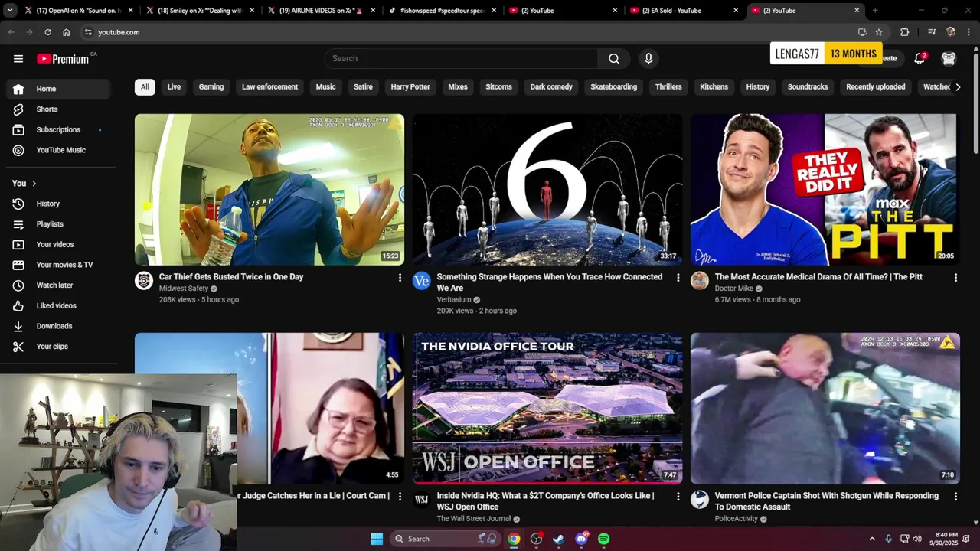Open Your clips in sidebar
Image resolution: width=980 pixels, height=551 pixels.
click(x=59, y=347)
